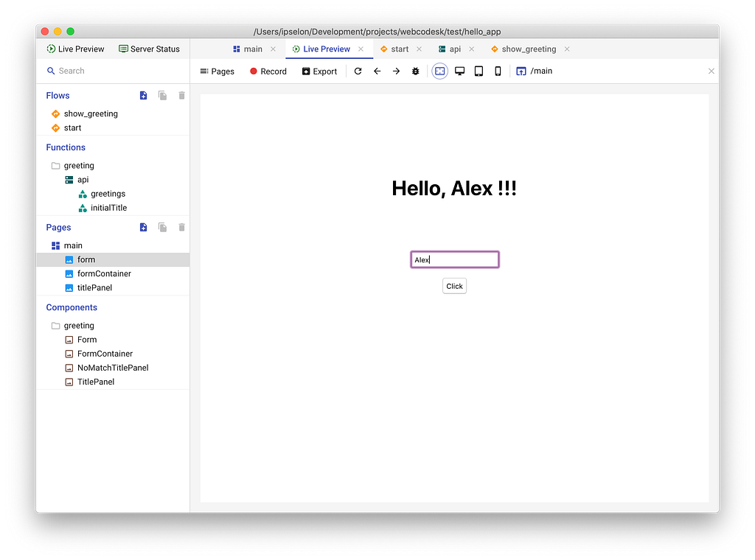Select the show_greeting flow in the sidebar

pos(91,113)
